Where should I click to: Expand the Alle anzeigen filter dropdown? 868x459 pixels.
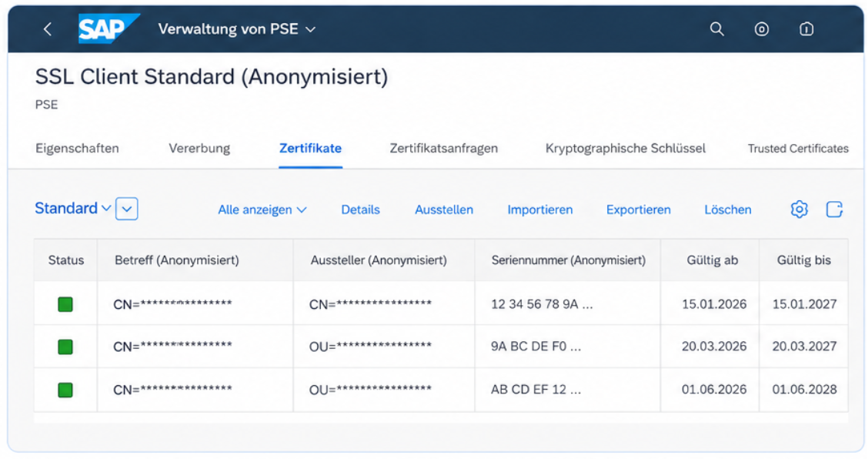[262, 209]
